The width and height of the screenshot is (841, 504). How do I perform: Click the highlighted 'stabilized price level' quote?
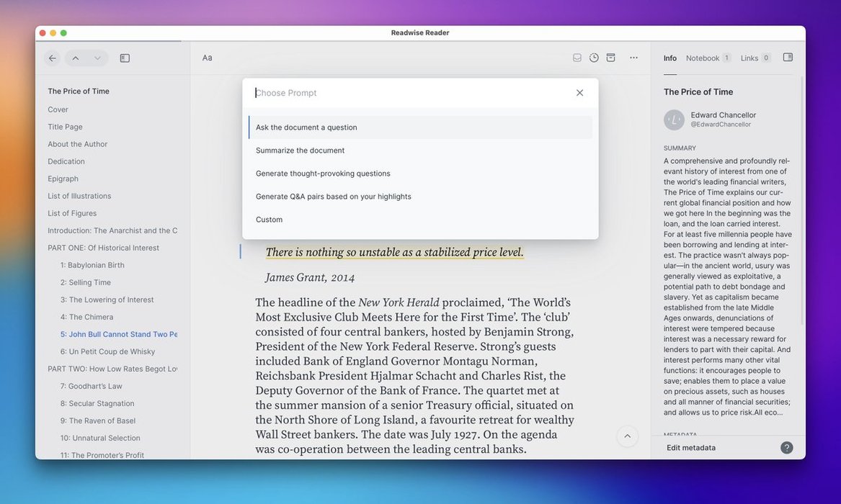(x=395, y=252)
